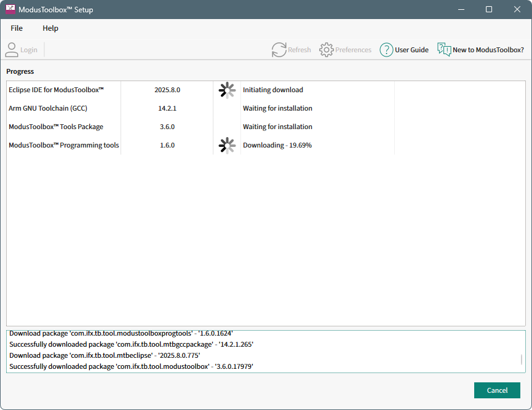532x410 pixels.
Task: Click version 2025.8.0 cell
Action: pos(167,90)
